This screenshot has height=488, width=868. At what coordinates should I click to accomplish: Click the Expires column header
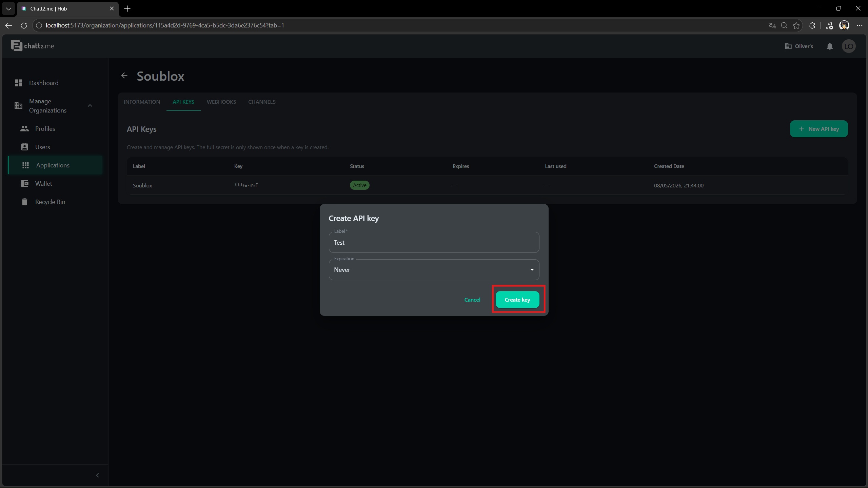point(460,166)
